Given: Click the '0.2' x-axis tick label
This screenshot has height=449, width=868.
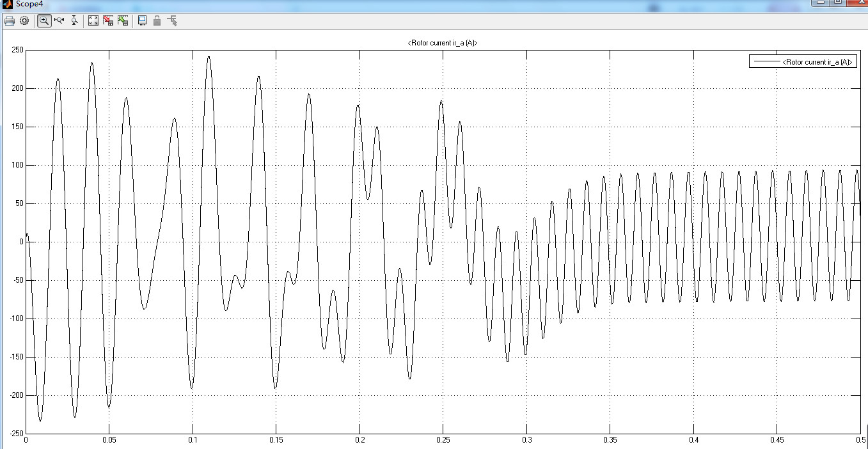Looking at the screenshot, I should click(359, 441).
